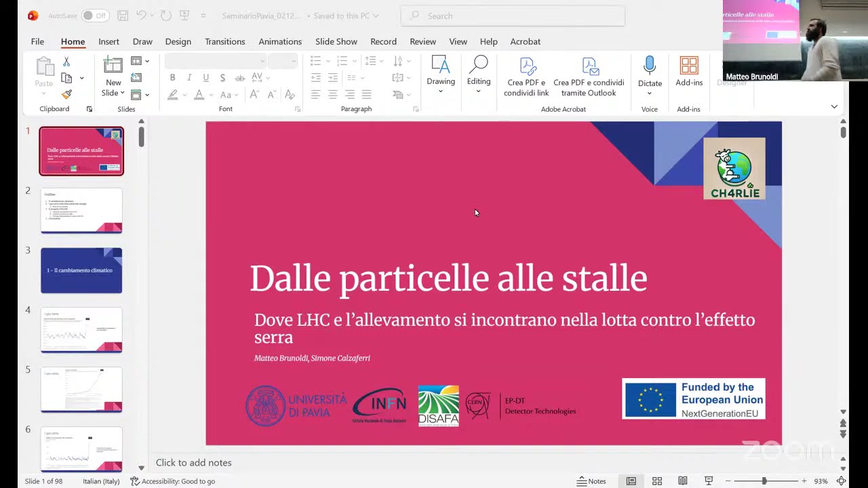
Task: Start presentation from beginning icon
Action: 185,16
